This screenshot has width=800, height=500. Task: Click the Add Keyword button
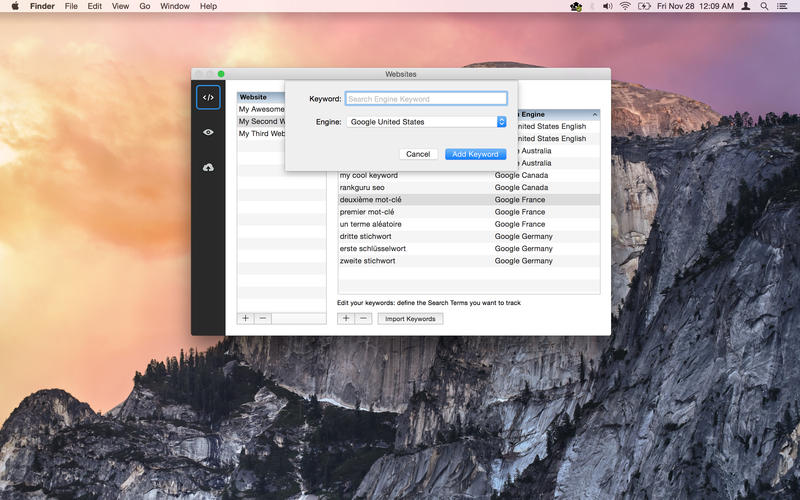point(476,154)
